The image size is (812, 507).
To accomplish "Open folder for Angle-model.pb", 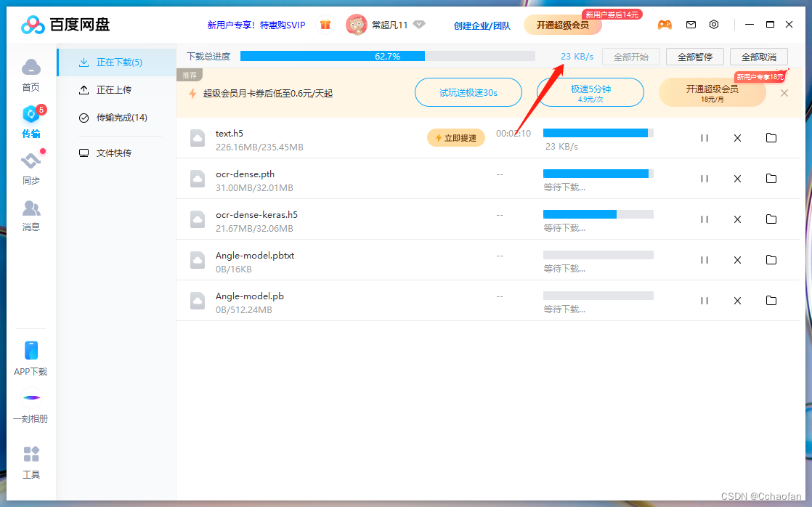I will pos(771,301).
